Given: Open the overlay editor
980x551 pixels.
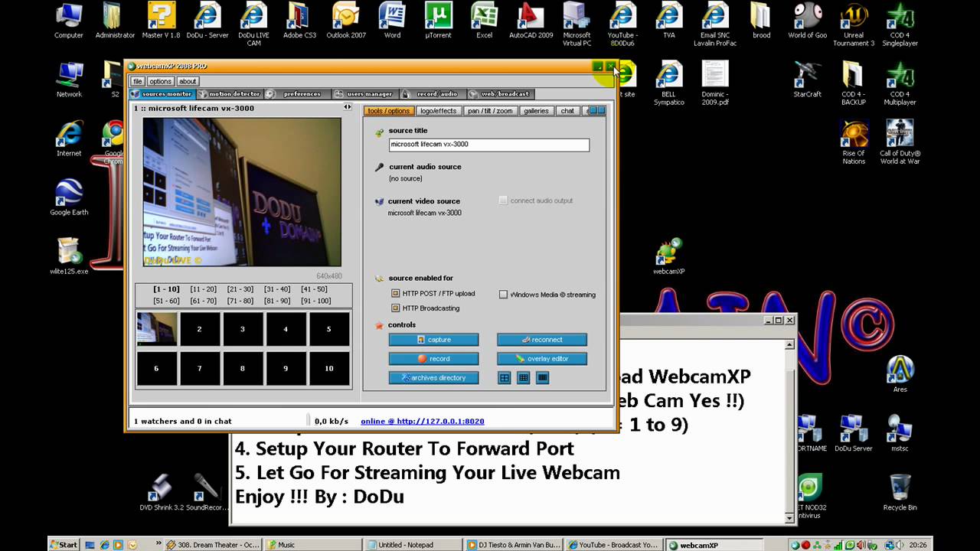Looking at the screenshot, I should 542,359.
